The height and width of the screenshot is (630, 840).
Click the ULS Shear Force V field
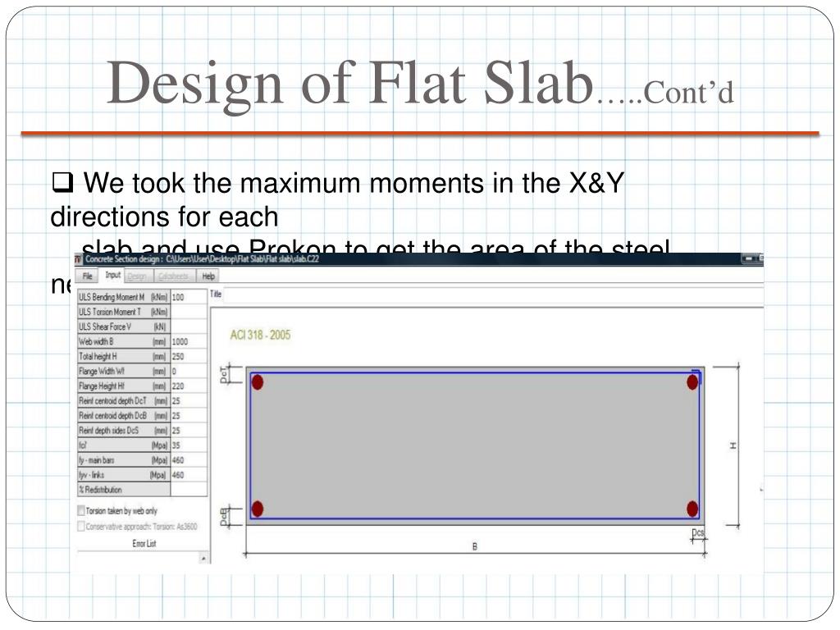point(189,326)
